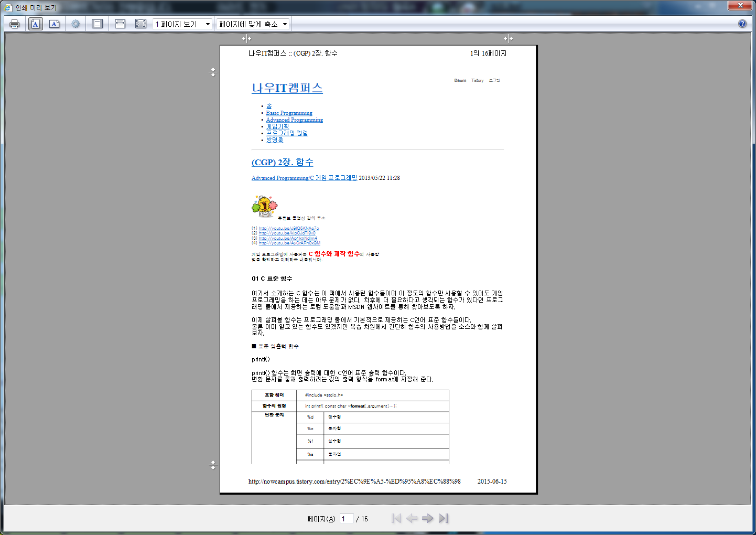The width and height of the screenshot is (756, 535).
Task: Go to the next page
Action: (428, 518)
